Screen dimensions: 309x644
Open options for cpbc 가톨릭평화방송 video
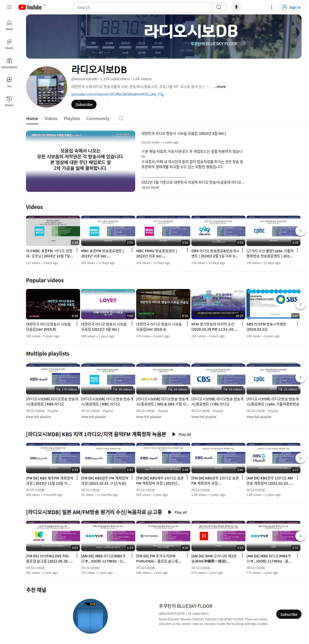click(x=297, y=250)
